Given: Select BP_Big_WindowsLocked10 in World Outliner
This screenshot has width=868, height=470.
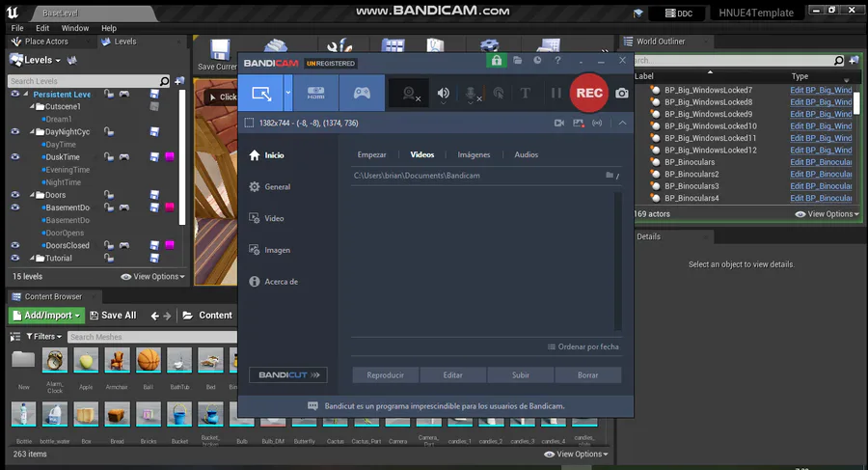Looking at the screenshot, I should [x=710, y=125].
